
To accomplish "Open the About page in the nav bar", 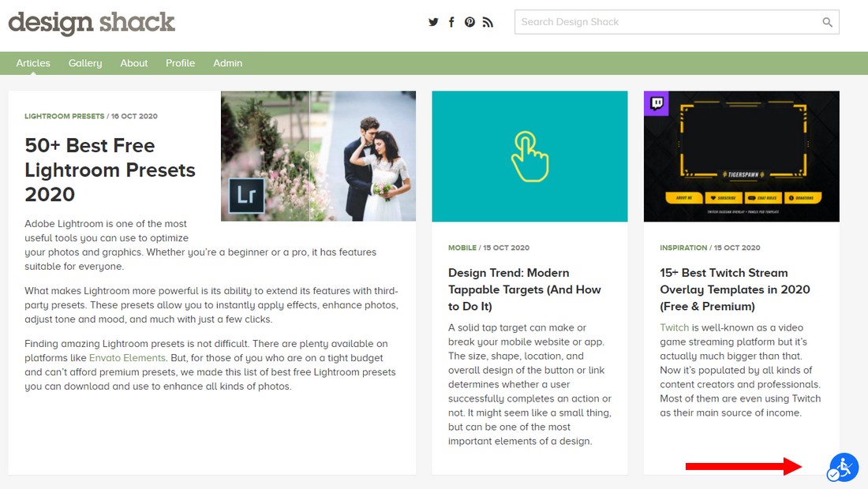I will click(x=134, y=63).
